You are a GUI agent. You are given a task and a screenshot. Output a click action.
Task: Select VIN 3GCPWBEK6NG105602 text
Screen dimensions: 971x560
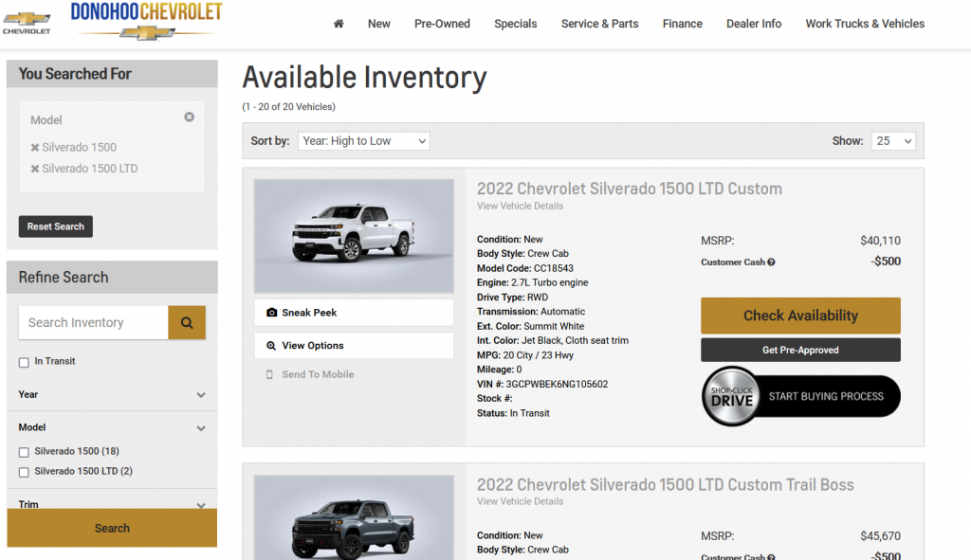[x=557, y=385]
